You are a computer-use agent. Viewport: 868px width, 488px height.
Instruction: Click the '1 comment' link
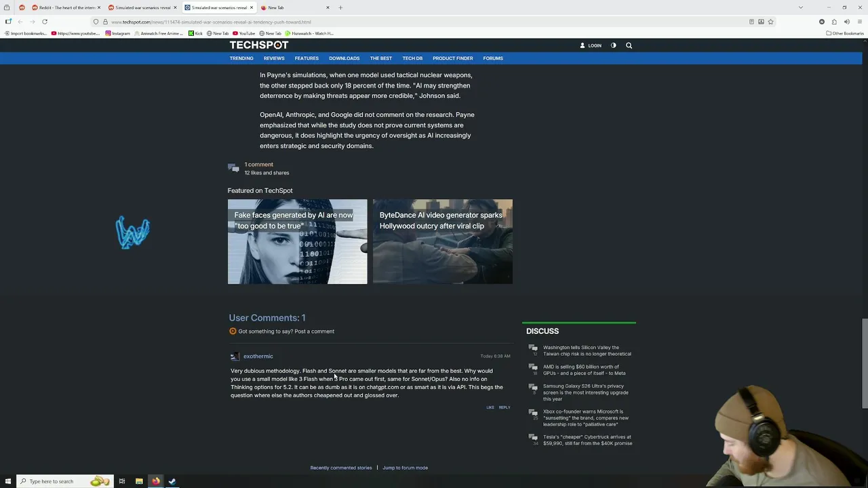pyautogui.click(x=259, y=164)
